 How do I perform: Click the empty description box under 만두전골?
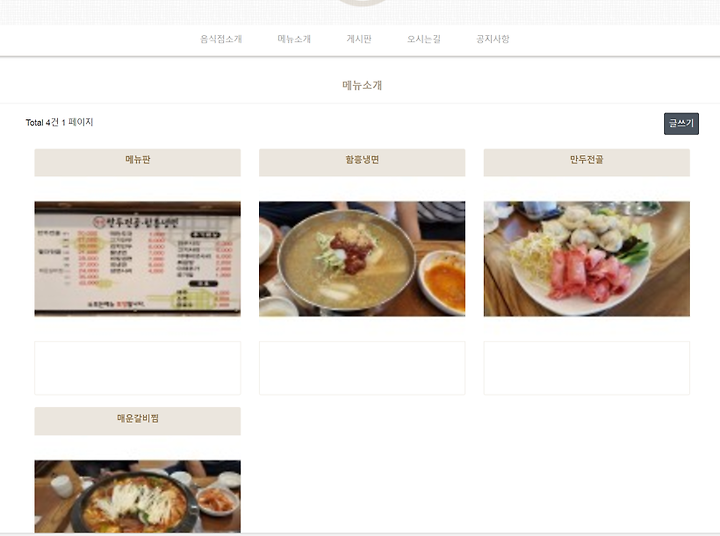coord(586,368)
